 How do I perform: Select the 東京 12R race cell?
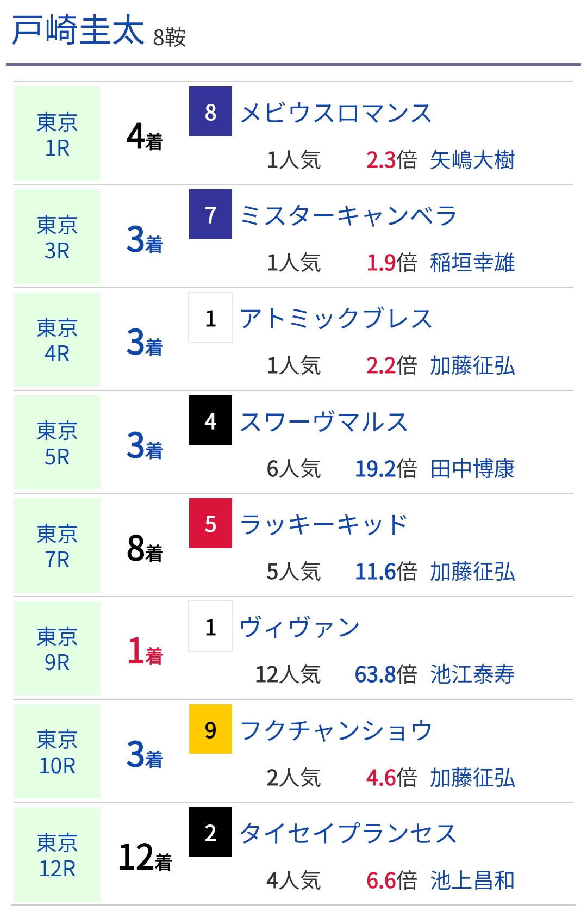point(57,854)
